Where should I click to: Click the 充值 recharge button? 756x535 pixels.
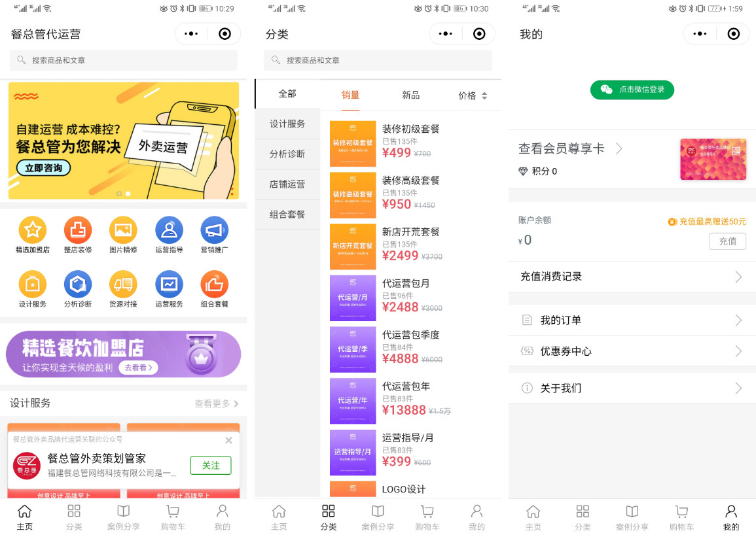(x=727, y=241)
